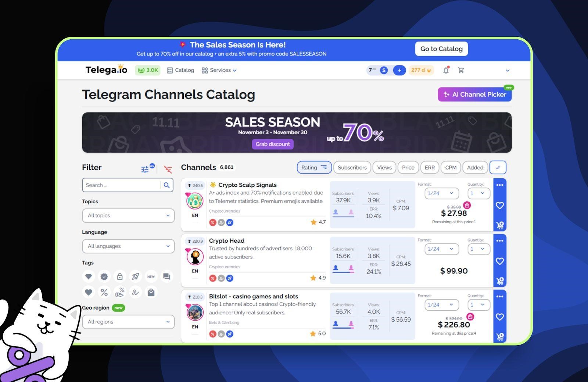Toggle the person-check tag filter
This screenshot has width=588, height=382.
136,292
